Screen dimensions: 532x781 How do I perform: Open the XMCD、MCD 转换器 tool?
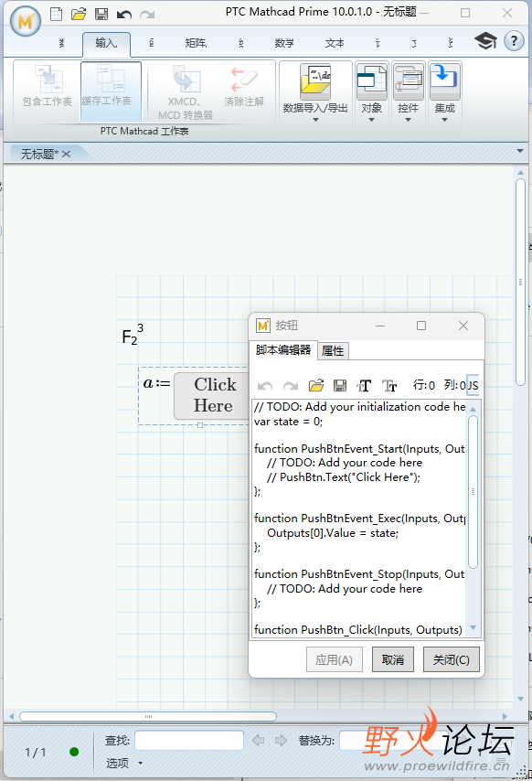pyautogui.click(x=186, y=92)
